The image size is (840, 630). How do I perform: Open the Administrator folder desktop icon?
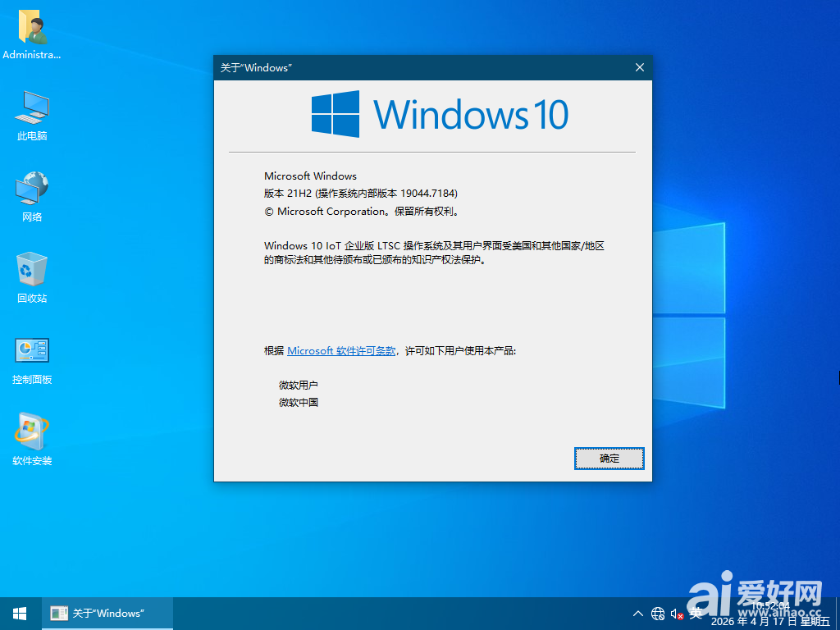pyautogui.click(x=32, y=33)
